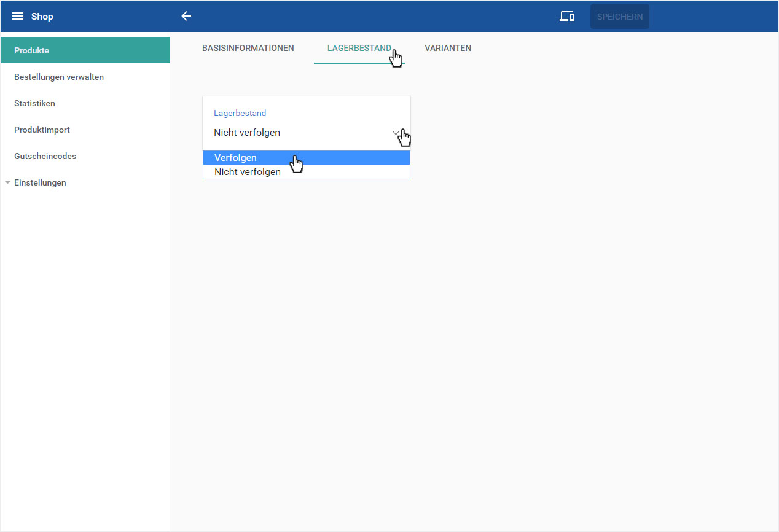Open the Produkte section
The image size is (779, 532).
pyautogui.click(x=85, y=50)
